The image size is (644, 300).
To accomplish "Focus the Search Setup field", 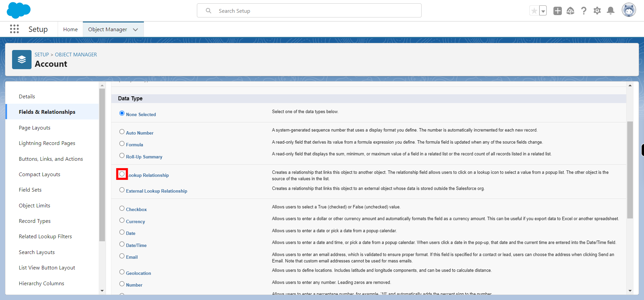I will tap(309, 11).
